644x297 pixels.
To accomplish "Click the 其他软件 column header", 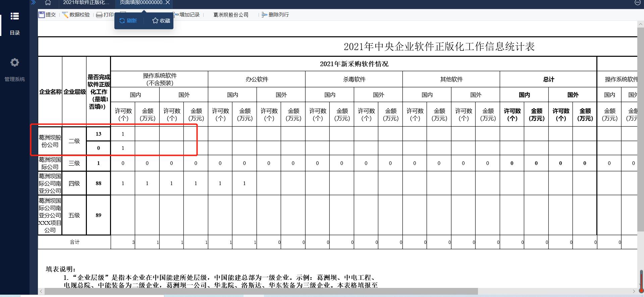I will coord(451,79).
